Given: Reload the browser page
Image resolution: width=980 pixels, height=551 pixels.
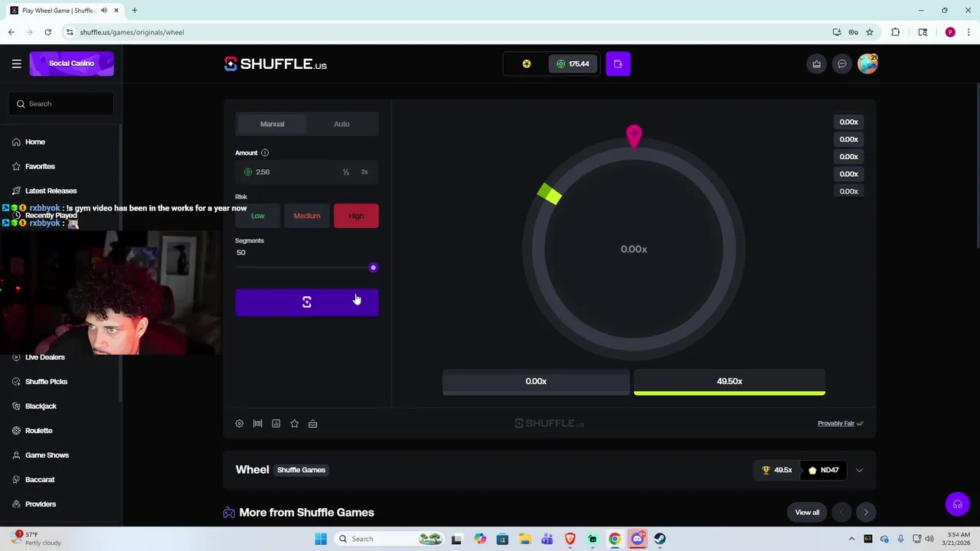Looking at the screenshot, I should point(47,32).
